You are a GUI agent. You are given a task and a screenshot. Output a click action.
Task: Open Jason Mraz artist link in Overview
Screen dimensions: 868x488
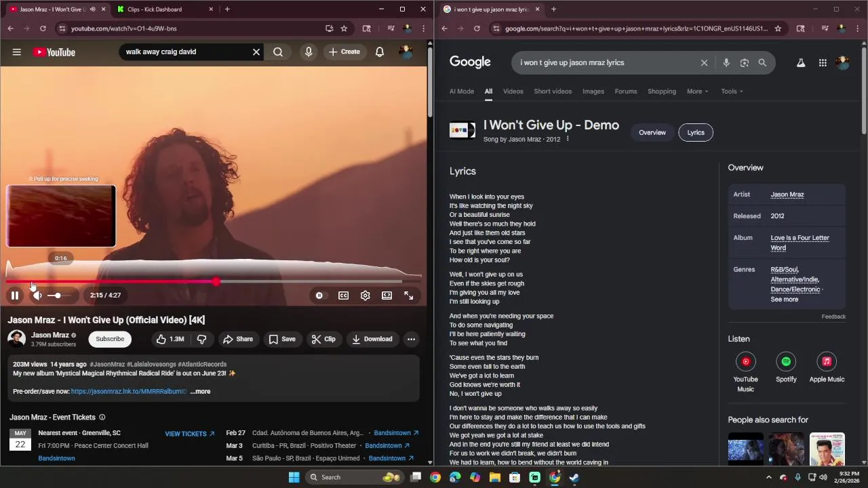787,195
